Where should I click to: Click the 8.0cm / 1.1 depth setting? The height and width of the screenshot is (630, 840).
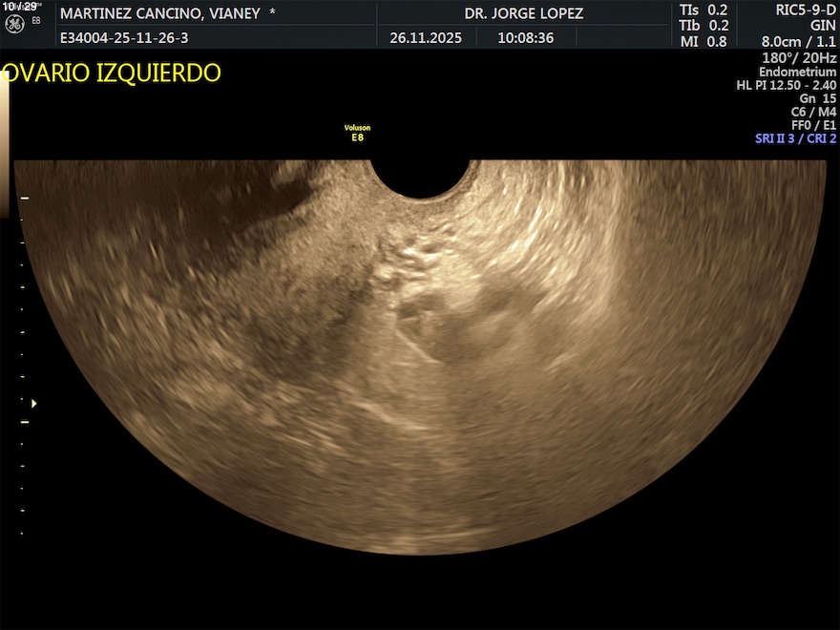point(798,42)
